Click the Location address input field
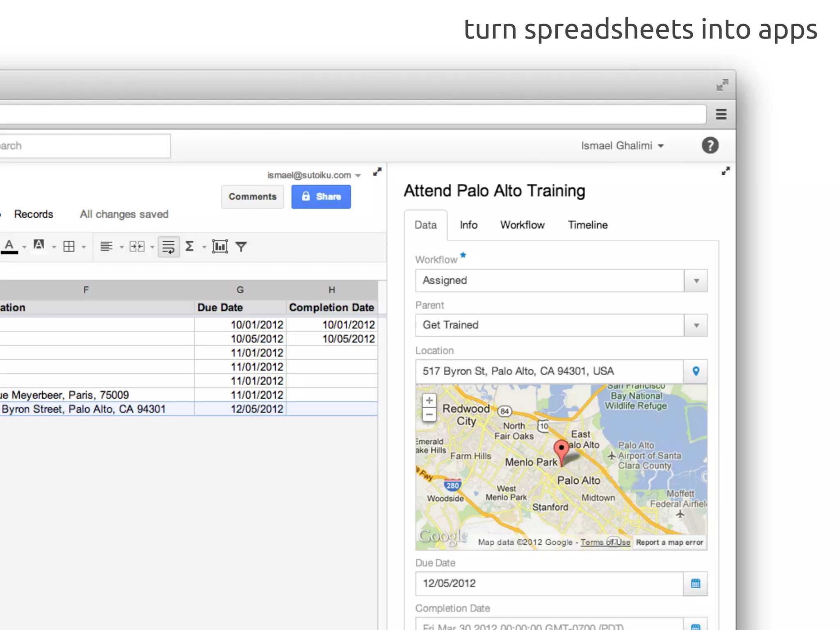This screenshot has width=840, height=630. [x=550, y=371]
